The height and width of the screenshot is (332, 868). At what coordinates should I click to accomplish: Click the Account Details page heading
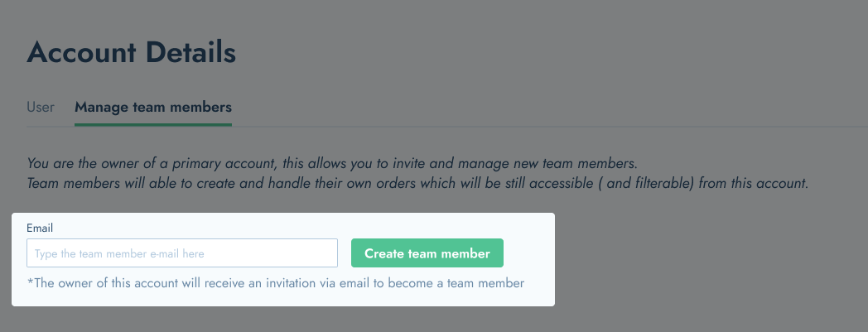coord(131,52)
